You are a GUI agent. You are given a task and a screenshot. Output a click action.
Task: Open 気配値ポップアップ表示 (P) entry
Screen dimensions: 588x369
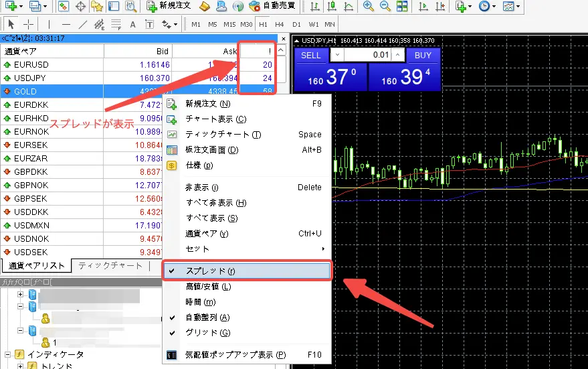pos(247,355)
